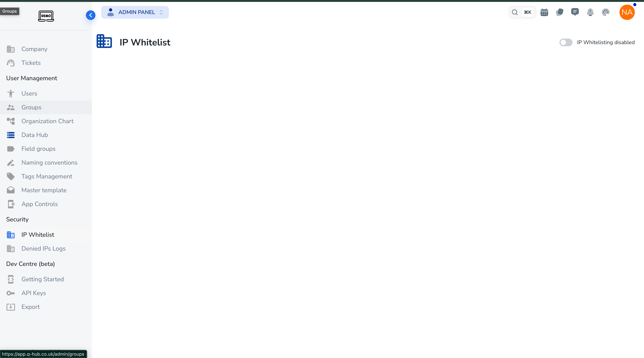Viewport: 644px width, 358px height.
Task: Click the Export download icon
Action: point(11,307)
